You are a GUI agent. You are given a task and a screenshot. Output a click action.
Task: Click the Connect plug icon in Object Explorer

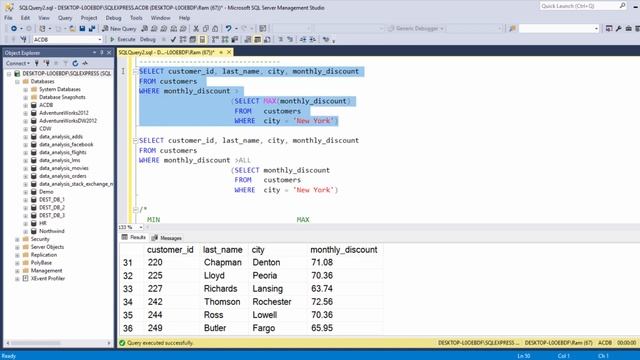pyautogui.click(x=37, y=63)
